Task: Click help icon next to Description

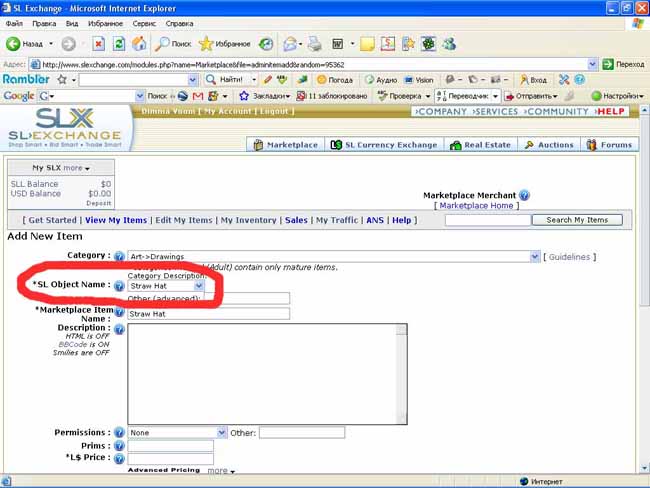Action: click(x=119, y=330)
